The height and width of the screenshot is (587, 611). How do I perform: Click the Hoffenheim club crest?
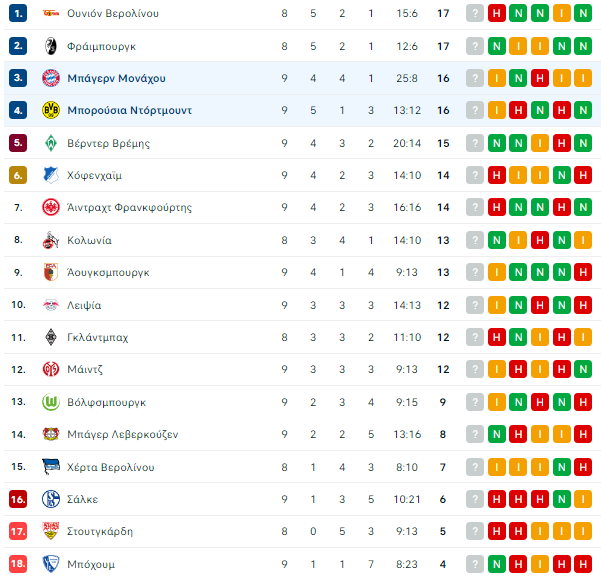coord(51,175)
